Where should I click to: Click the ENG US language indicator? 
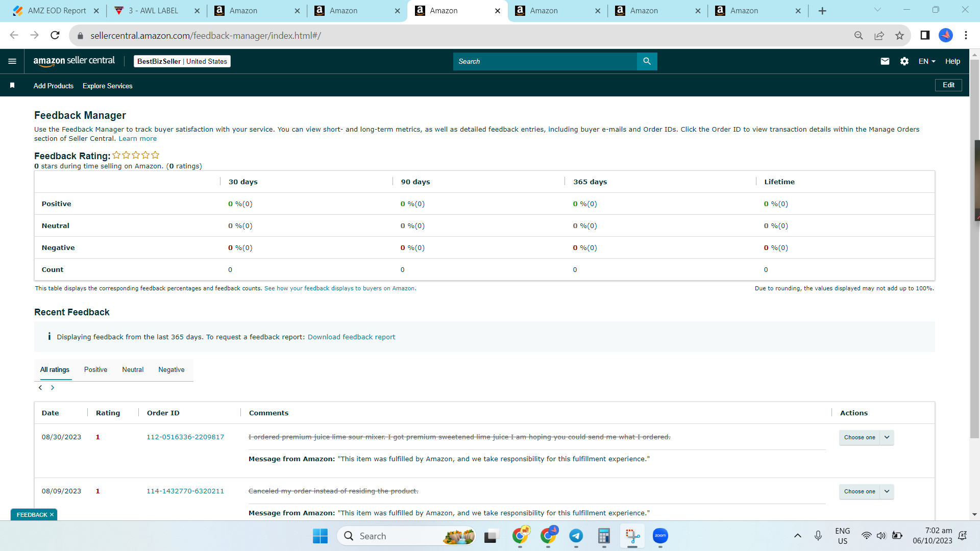[843, 536]
